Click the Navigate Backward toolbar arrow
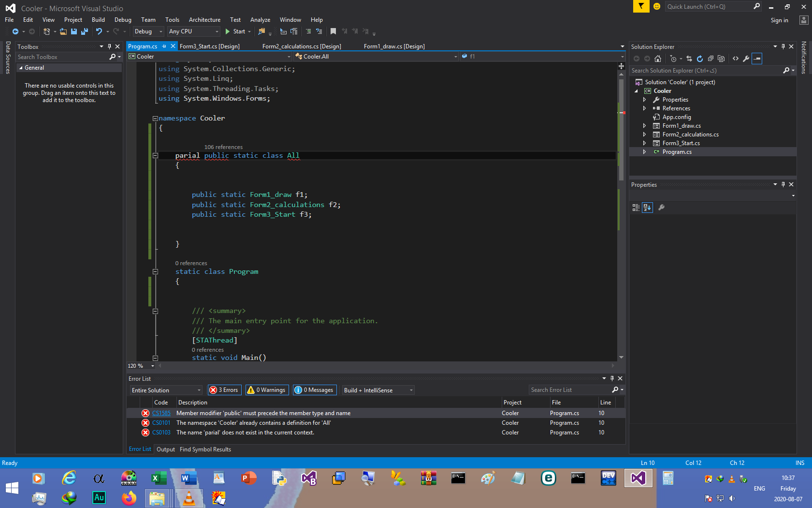This screenshot has height=508, width=812. coord(15,31)
